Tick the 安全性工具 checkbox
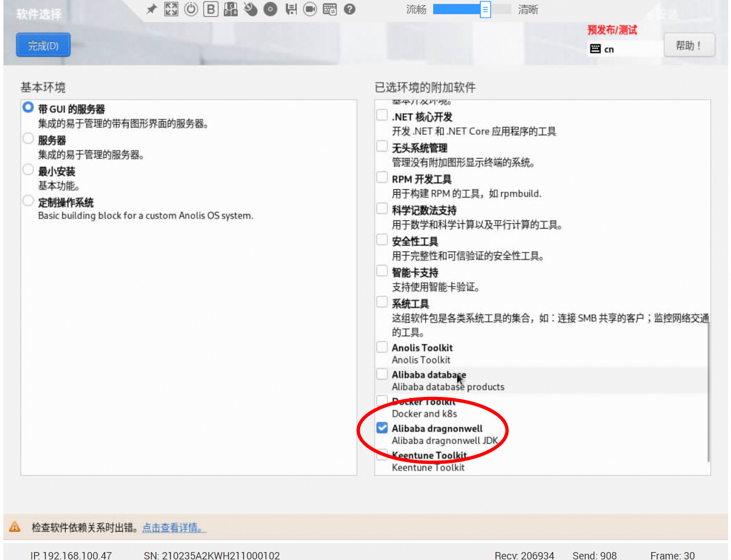Viewport: 731px width, 560px height. tap(382, 240)
